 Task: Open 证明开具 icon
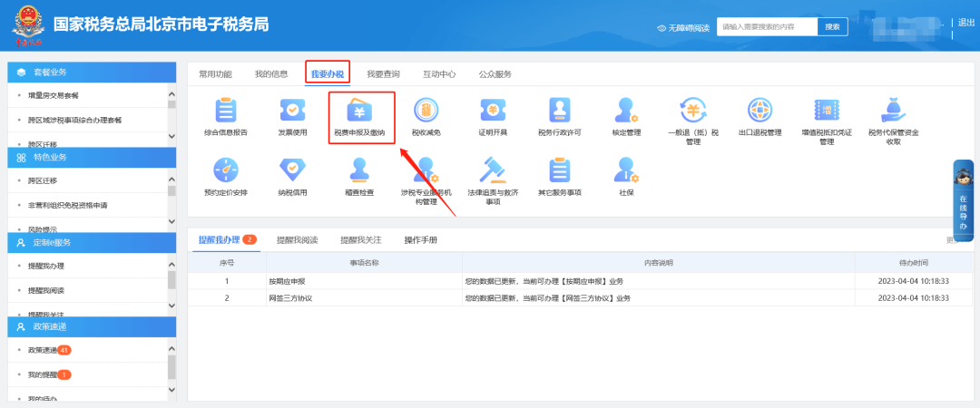point(493,110)
